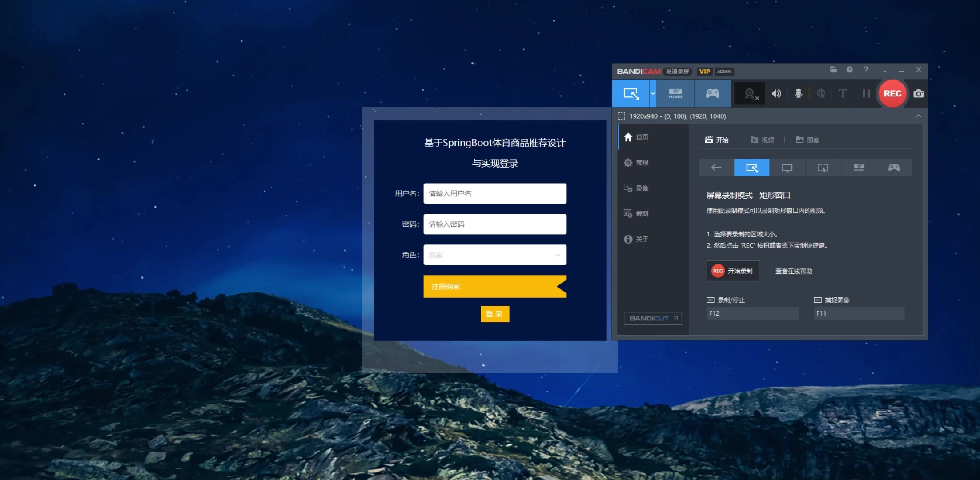Choose around-mouse recording mode icon
980x480 pixels.
pos(823,168)
